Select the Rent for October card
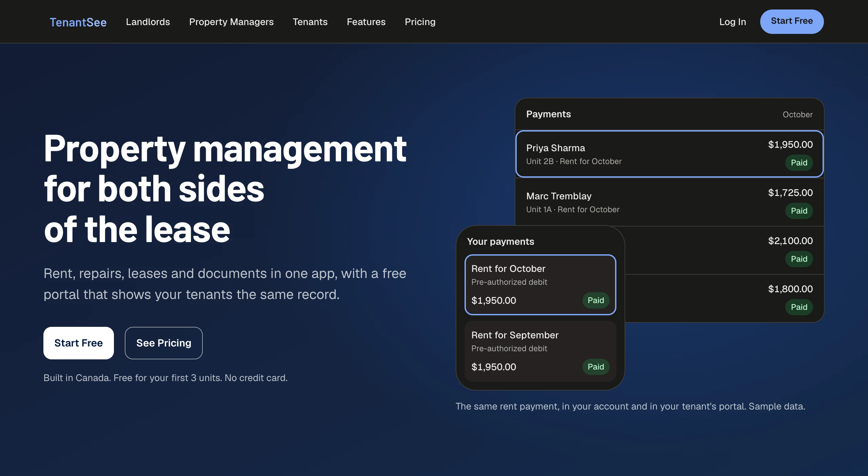 [x=540, y=285]
